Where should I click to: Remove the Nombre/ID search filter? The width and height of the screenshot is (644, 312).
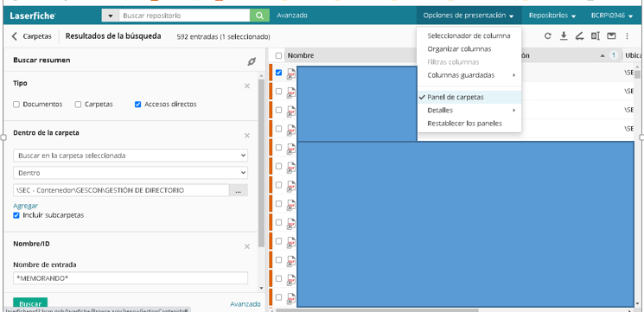click(x=247, y=246)
